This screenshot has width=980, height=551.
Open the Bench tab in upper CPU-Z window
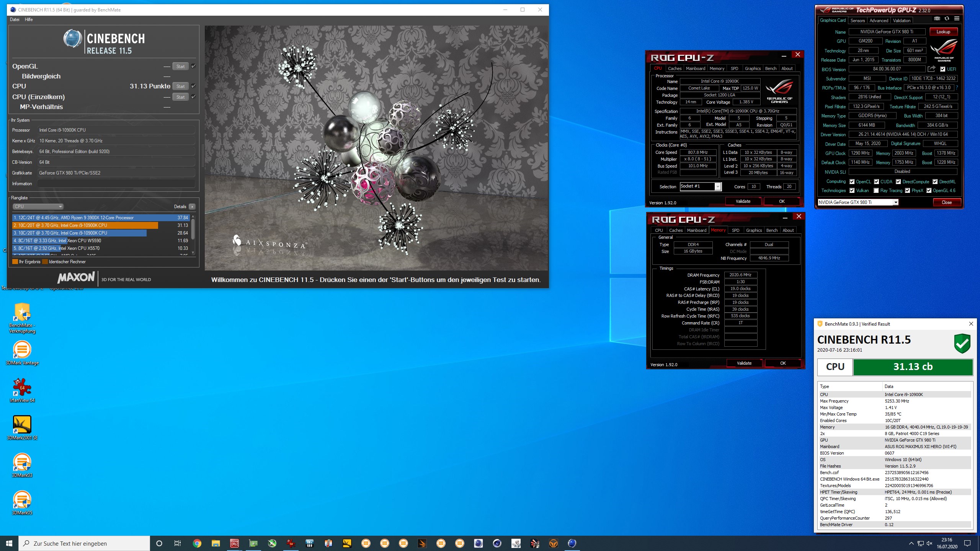771,68
